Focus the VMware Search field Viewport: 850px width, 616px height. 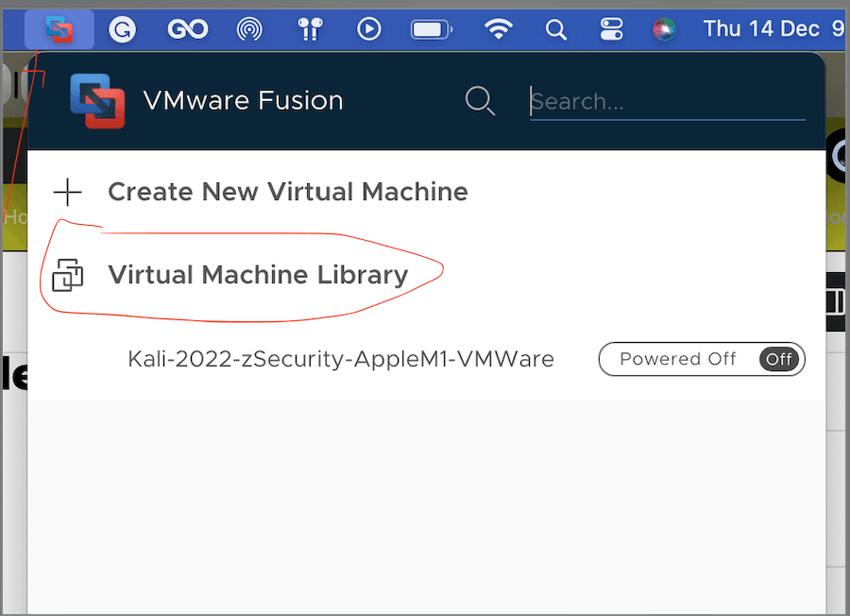click(x=666, y=101)
